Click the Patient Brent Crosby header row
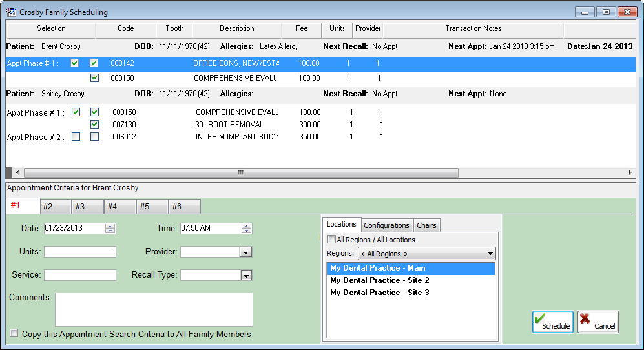Viewport: 644px width, 350px height. [x=321, y=46]
